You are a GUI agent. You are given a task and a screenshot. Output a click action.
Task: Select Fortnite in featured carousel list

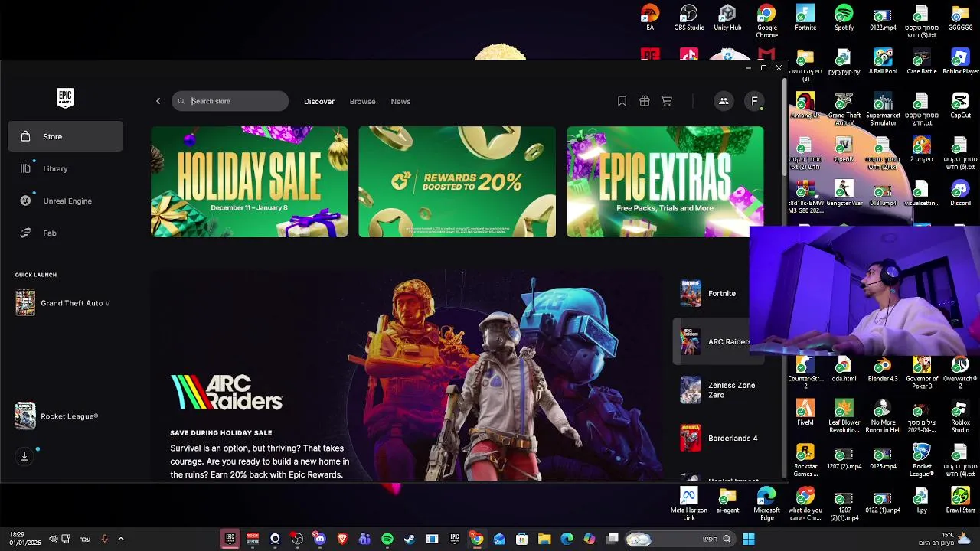pyautogui.click(x=710, y=293)
